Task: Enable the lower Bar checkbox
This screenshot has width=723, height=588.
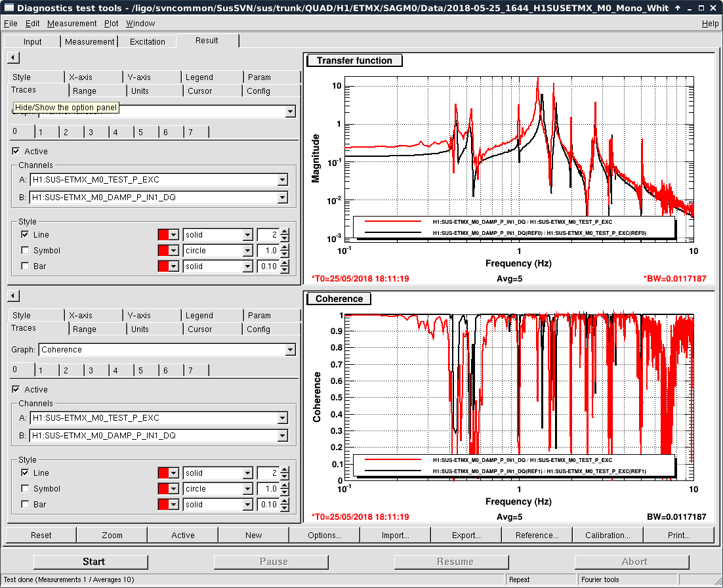Action: point(25,505)
